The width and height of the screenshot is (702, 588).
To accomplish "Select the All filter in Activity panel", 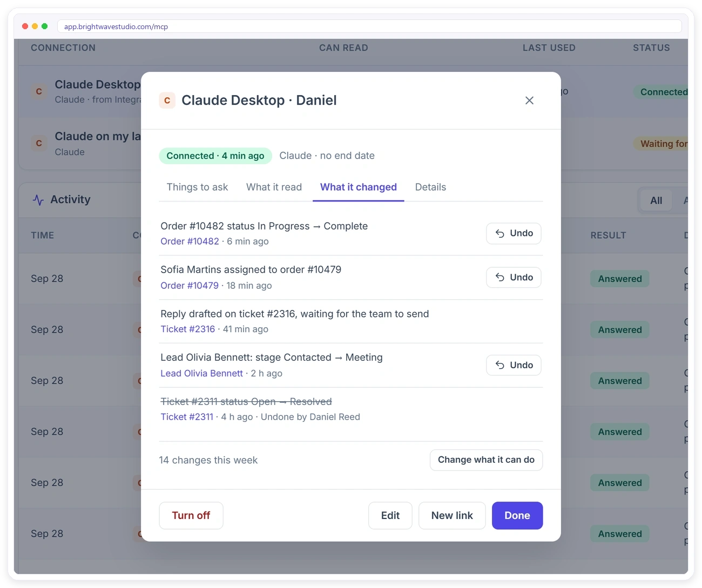I will click(x=656, y=201).
